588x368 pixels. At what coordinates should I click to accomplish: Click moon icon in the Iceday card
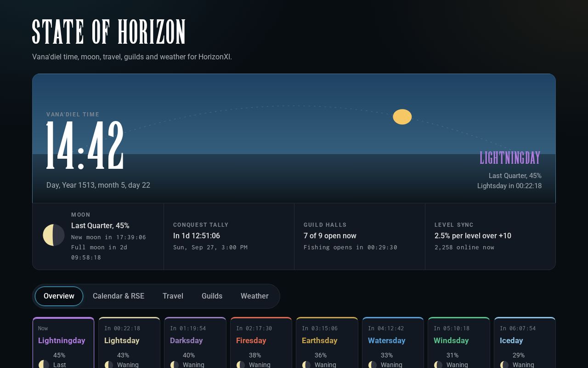pos(504,365)
